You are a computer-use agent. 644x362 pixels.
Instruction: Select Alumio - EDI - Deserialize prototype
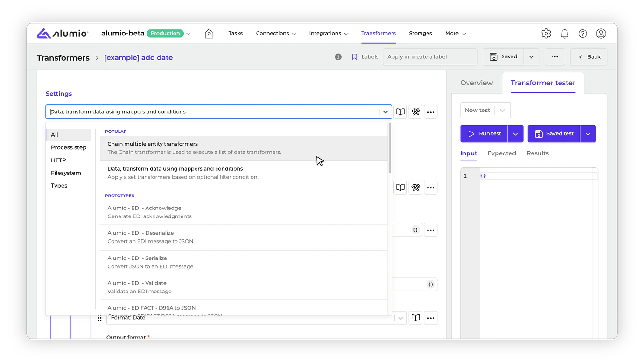click(244, 237)
